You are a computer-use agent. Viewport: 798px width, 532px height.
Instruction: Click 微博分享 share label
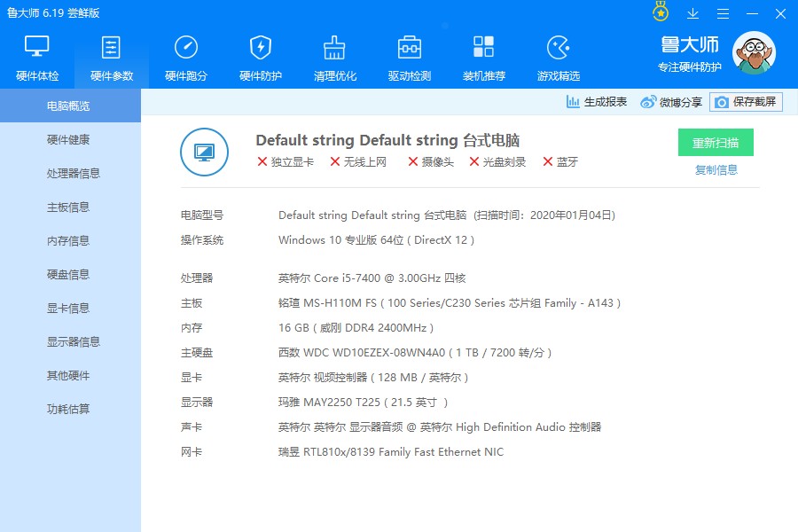tap(680, 102)
